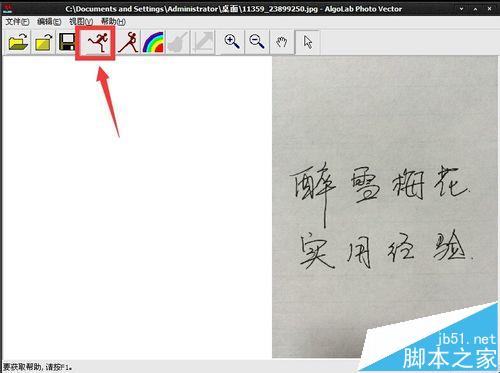Close the AlgoLab Photo Vector window
The width and height of the screenshot is (500, 373).
coord(489,9)
